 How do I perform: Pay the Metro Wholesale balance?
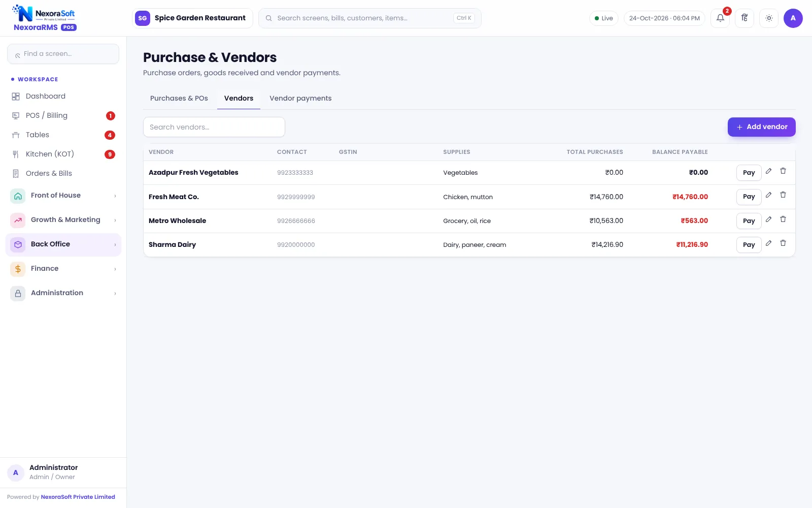pyautogui.click(x=749, y=221)
